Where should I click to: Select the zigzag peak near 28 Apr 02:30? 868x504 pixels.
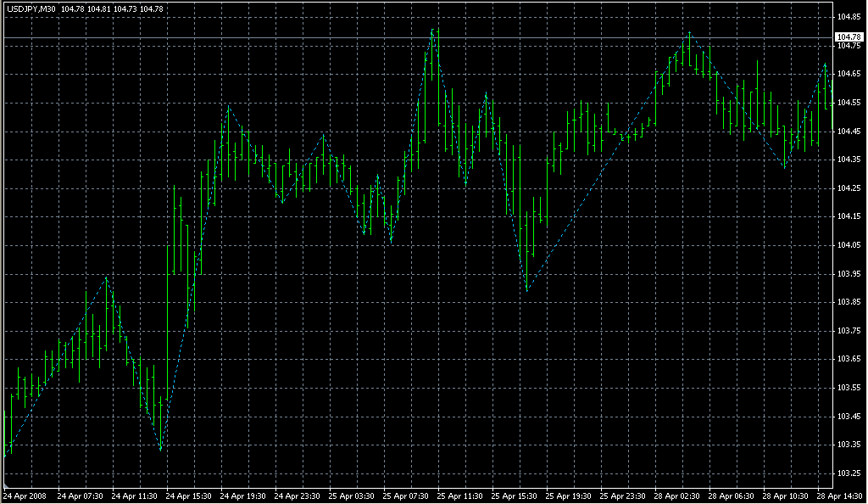click(x=689, y=32)
